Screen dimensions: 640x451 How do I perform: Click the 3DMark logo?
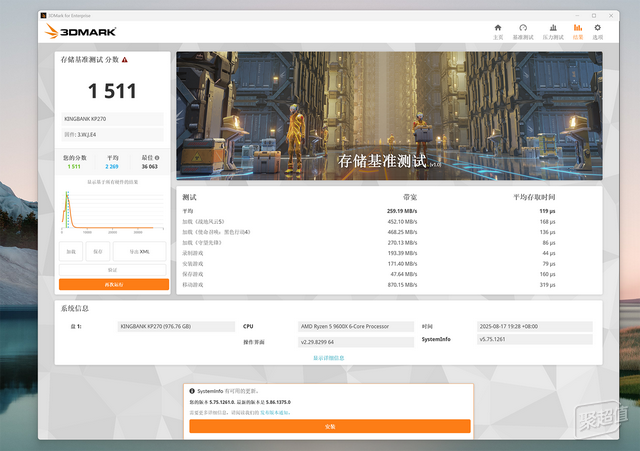80,31
